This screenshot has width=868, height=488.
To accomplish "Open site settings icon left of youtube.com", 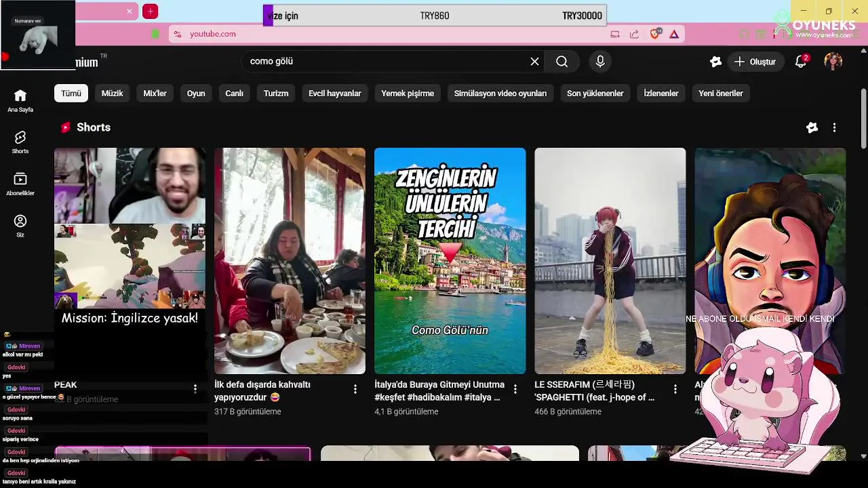I will [x=177, y=34].
